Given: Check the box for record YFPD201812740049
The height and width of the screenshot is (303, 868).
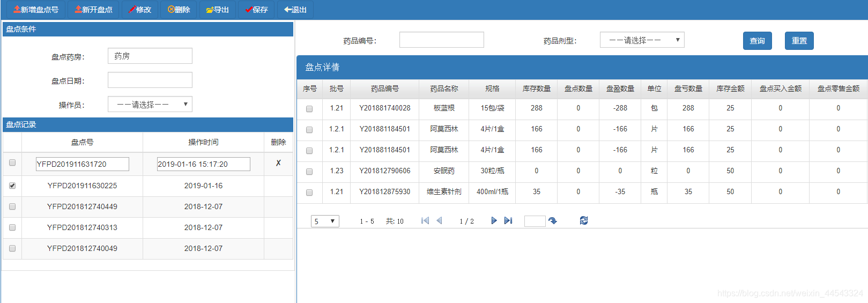Looking at the screenshot, I should [12, 248].
